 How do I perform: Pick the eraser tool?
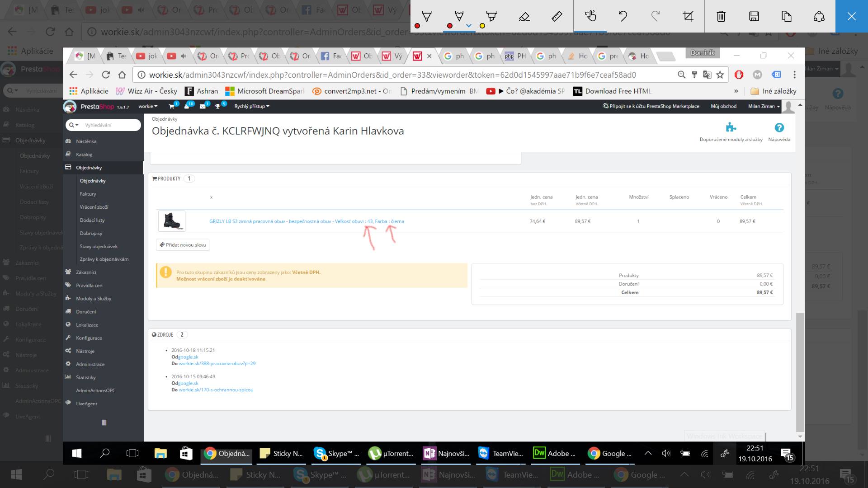click(524, 17)
